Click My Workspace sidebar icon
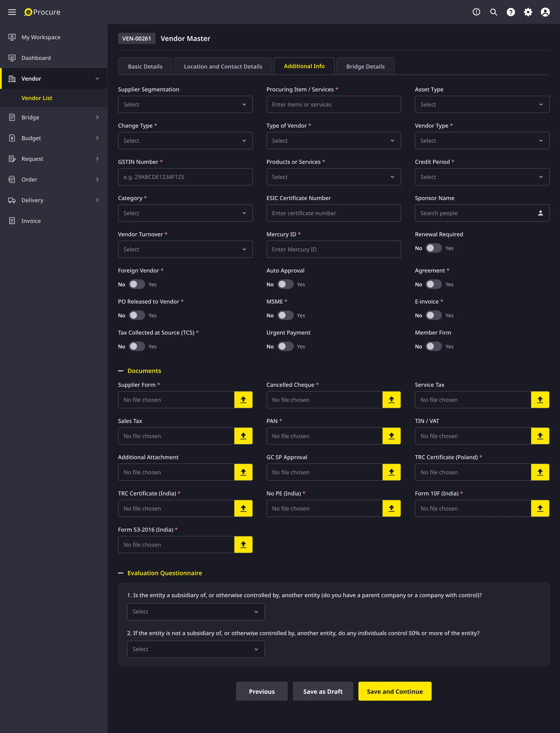This screenshot has width=560, height=733. [x=12, y=37]
